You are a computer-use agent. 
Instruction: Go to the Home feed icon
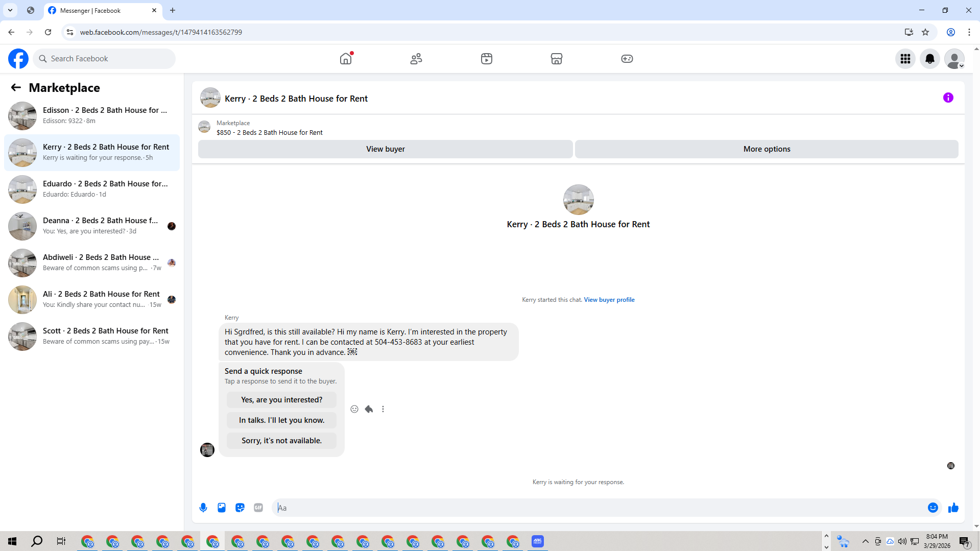click(x=346, y=59)
